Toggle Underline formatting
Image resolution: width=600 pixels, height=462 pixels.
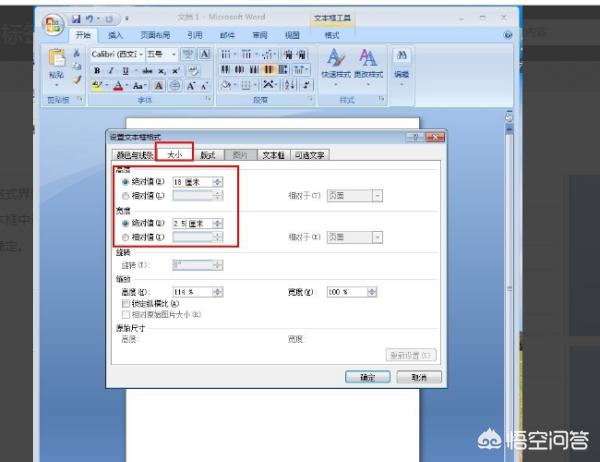tap(125, 70)
